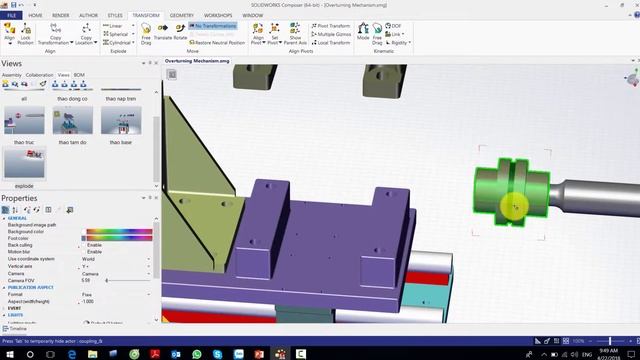Switch to the RENDER ribbon tab
The height and width of the screenshot is (360, 640).
(60, 16)
